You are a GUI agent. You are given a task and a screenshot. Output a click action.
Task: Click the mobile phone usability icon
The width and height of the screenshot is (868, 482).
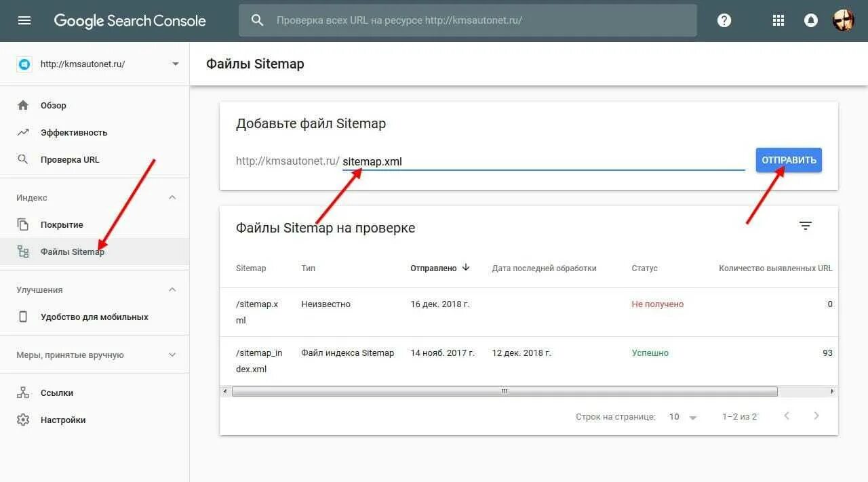click(x=23, y=317)
